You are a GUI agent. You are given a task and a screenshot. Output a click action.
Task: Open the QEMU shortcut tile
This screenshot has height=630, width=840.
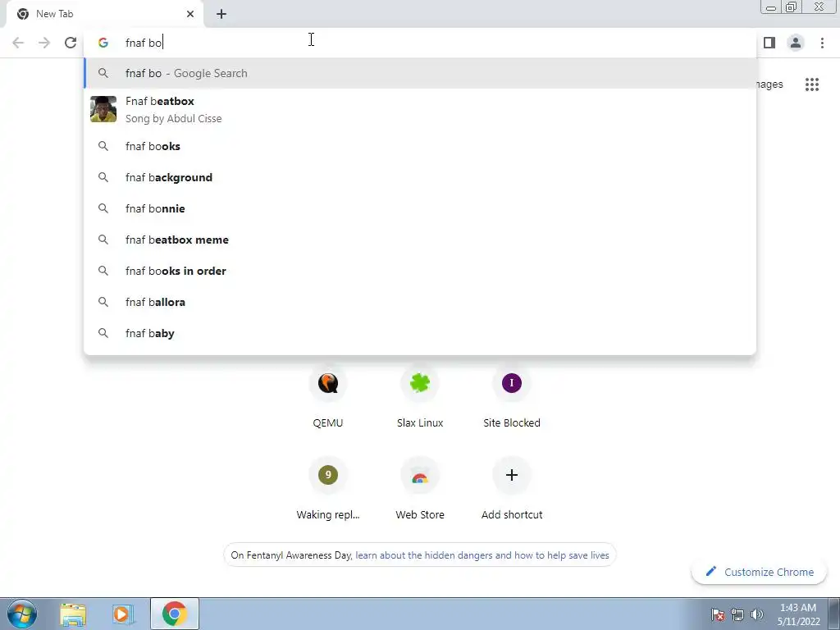click(328, 398)
